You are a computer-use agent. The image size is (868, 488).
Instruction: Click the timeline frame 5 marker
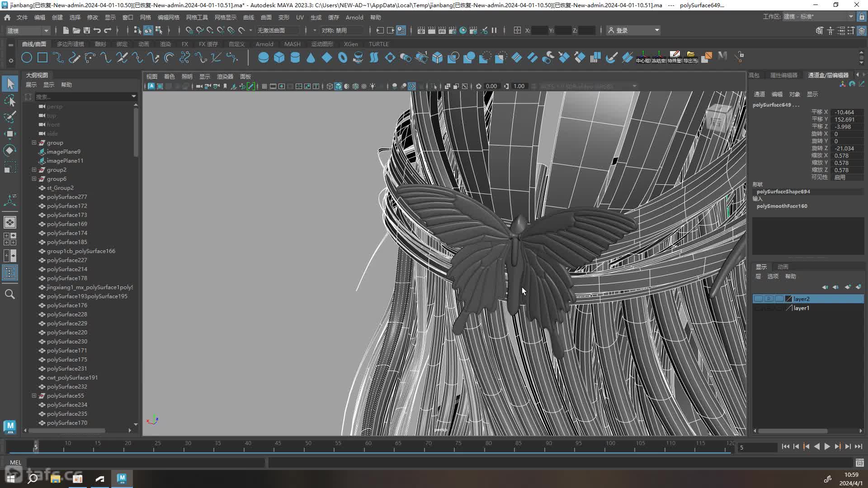point(36,446)
